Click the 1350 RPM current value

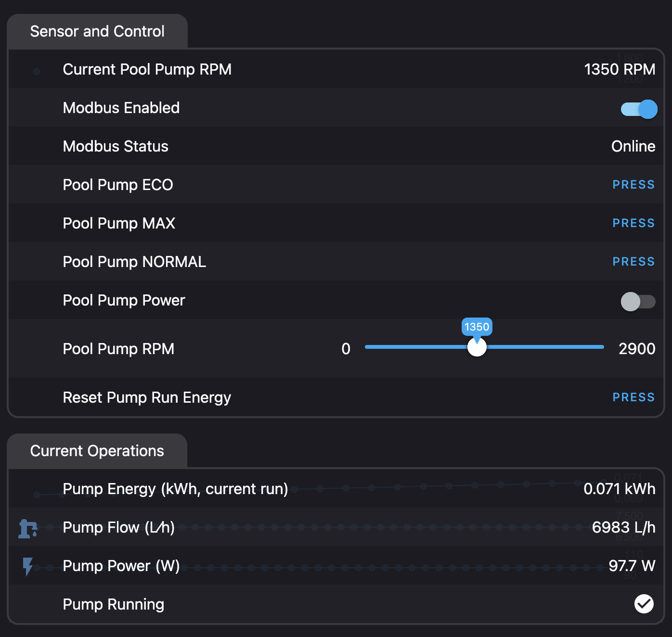click(620, 69)
